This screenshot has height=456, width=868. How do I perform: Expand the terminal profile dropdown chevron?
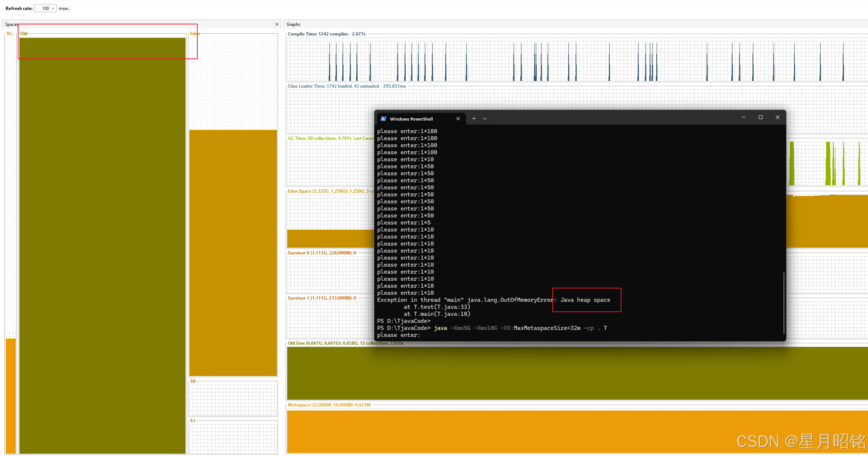coord(485,119)
